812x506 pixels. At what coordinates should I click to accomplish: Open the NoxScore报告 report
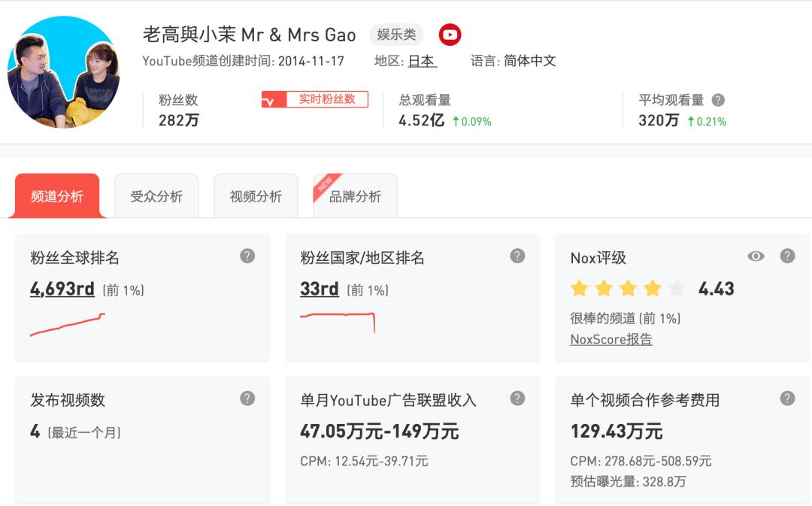click(610, 340)
